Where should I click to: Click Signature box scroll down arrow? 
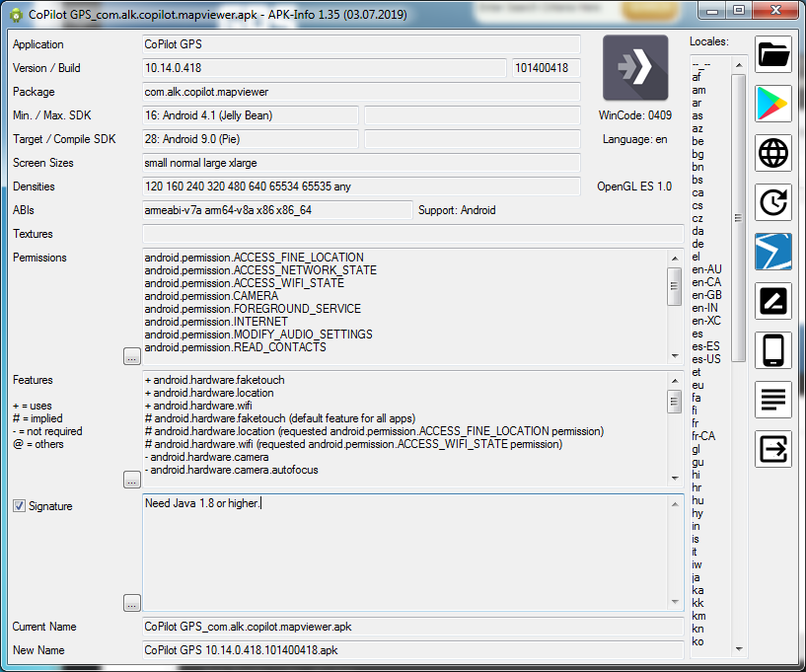675,602
